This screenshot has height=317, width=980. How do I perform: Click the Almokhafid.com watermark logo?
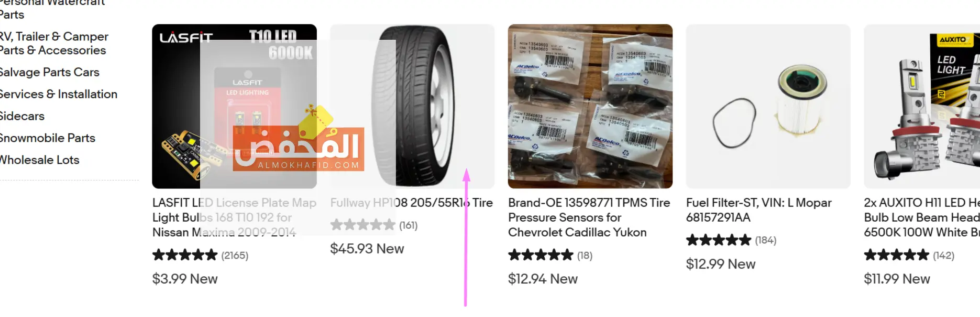click(299, 149)
